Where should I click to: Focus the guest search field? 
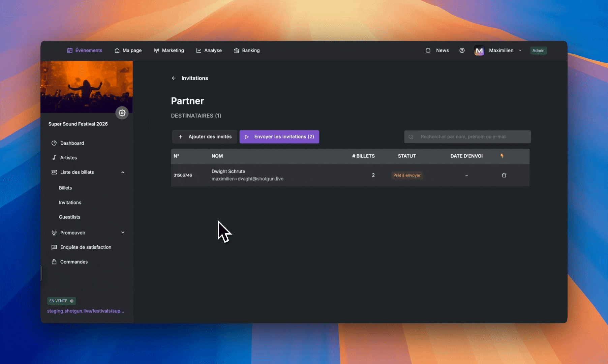pyautogui.click(x=467, y=136)
